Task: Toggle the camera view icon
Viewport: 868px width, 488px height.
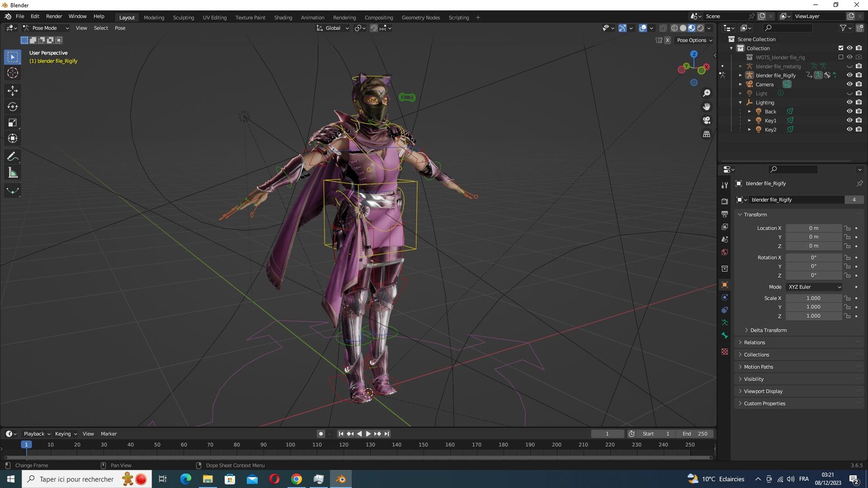Action: coord(706,120)
